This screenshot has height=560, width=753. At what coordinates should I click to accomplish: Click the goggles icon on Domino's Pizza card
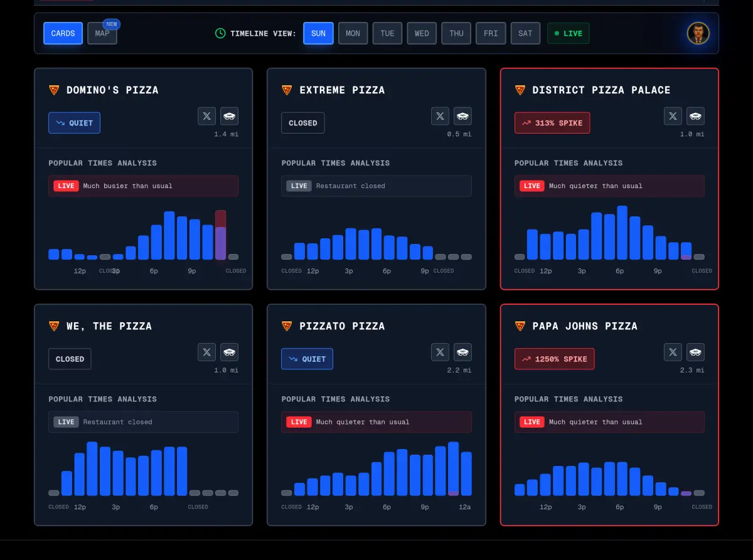(x=229, y=116)
